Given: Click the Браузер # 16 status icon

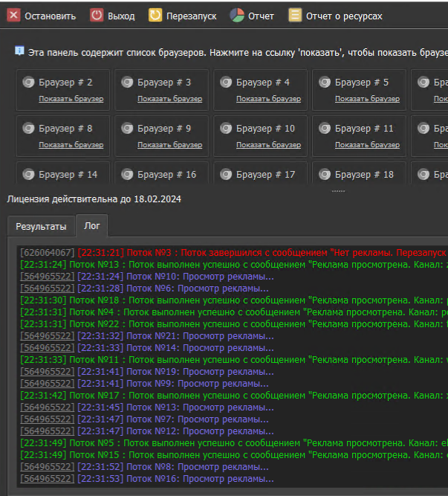Looking at the screenshot, I should coord(127,175).
